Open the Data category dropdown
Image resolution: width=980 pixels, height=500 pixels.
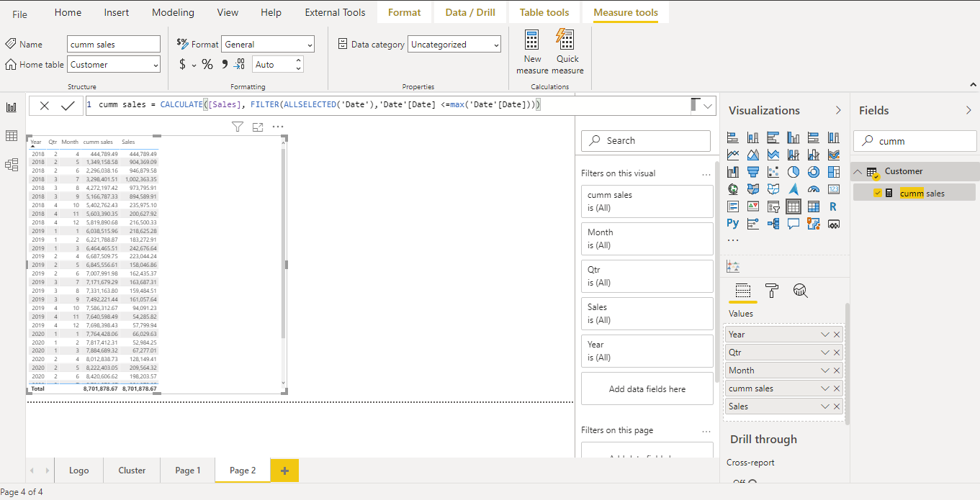click(454, 45)
